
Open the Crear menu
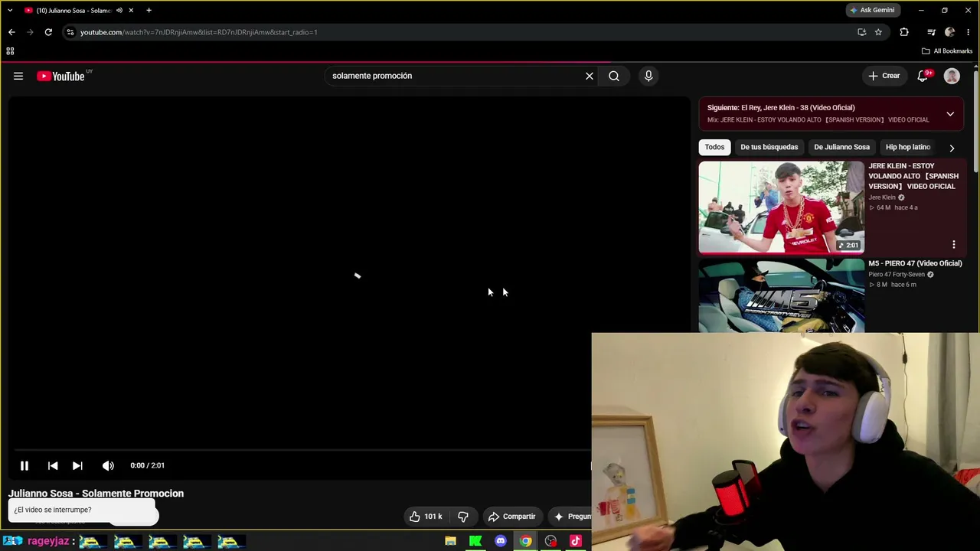[884, 76]
